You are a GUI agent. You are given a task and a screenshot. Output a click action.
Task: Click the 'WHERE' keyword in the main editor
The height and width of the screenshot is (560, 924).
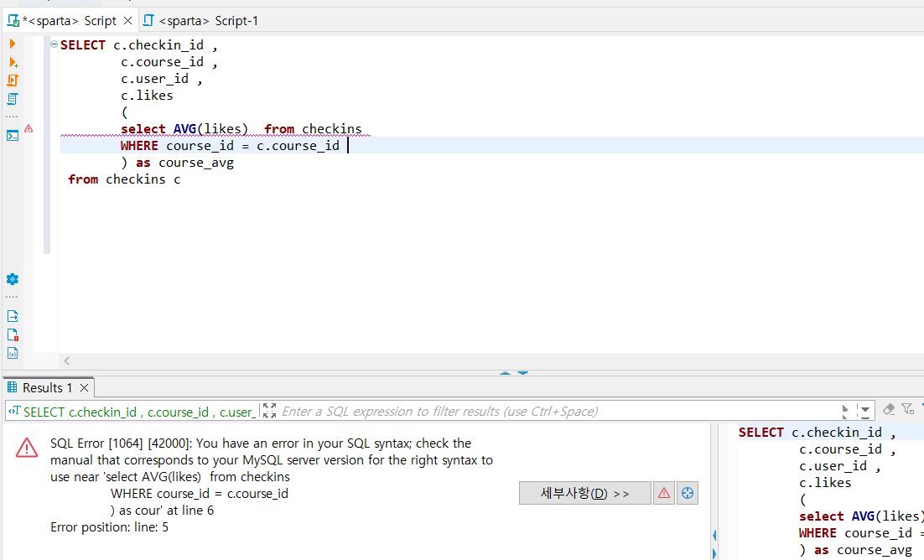coord(139,146)
